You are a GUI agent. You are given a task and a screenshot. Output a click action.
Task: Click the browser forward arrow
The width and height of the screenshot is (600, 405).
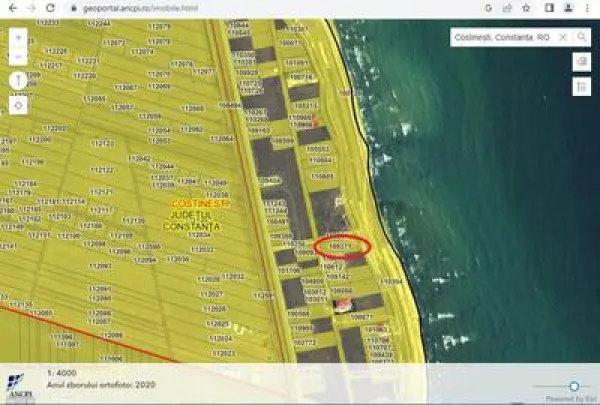[x=31, y=8]
